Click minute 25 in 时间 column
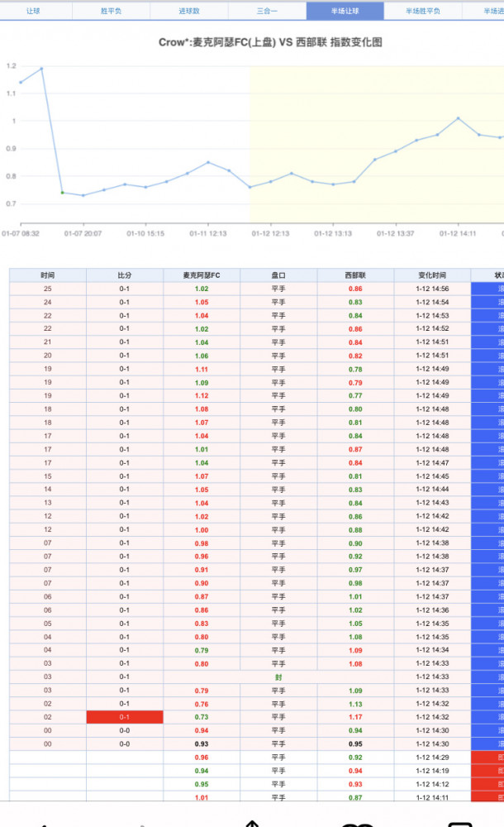This screenshot has height=827, width=504. click(48, 289)
